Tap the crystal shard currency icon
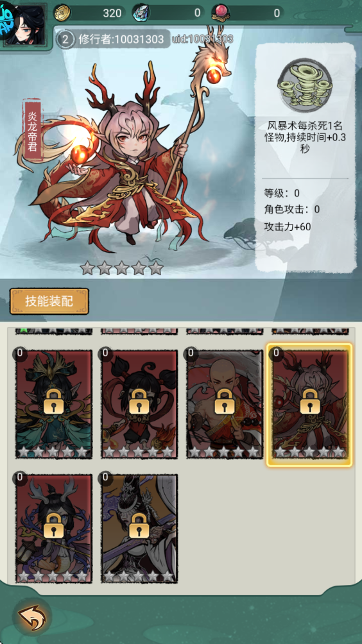This screenshot has width=362, height=644. coord(141,13)
